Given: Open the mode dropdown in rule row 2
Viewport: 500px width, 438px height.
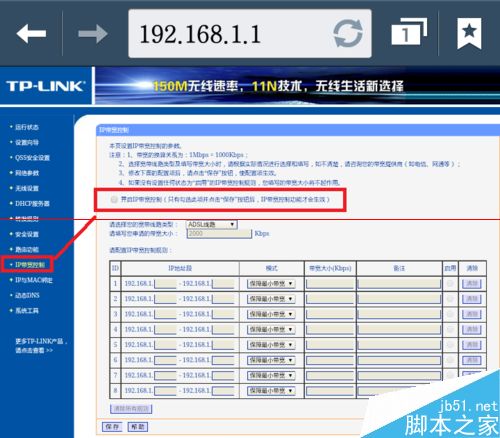Looking at the screenshot, I should [x=271, y=299].
